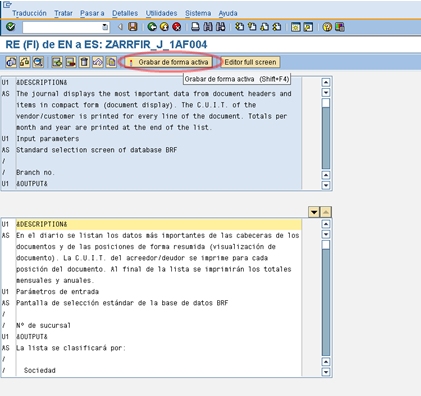Click the title text 'RE (FI) de EN a ES: ZARRFIR_J_1AF004'

coord(106,45)
